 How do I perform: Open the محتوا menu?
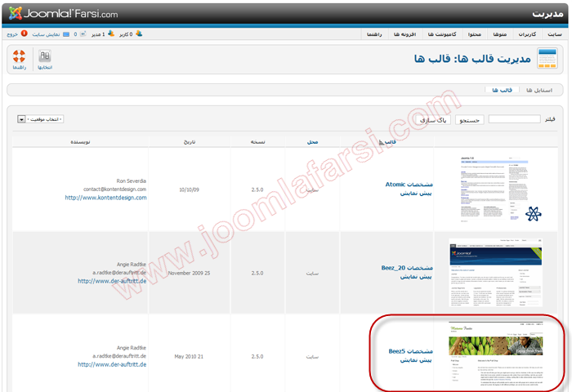[475, 34]
